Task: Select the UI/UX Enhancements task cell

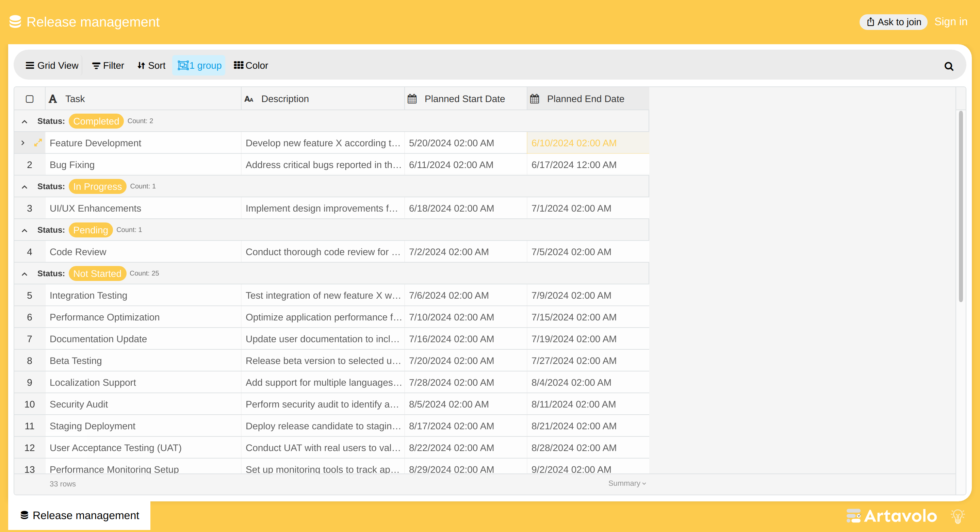Action: (143, 209)
